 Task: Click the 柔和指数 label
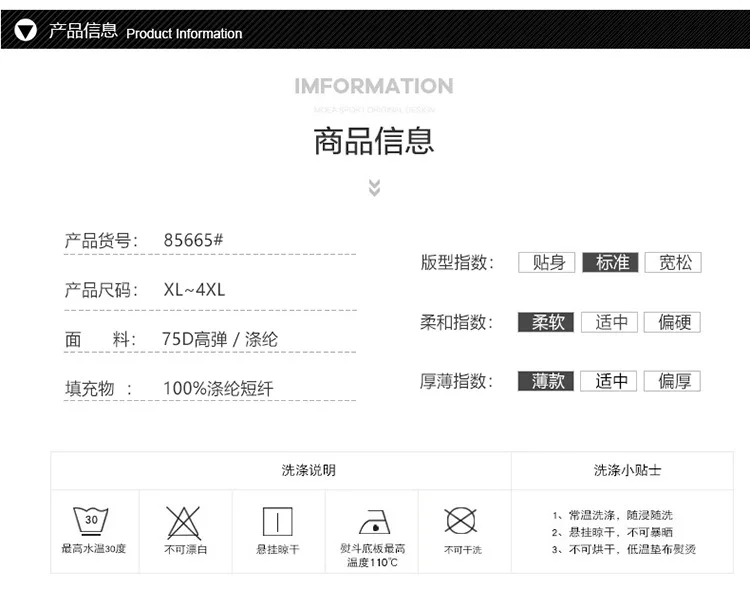456,322
